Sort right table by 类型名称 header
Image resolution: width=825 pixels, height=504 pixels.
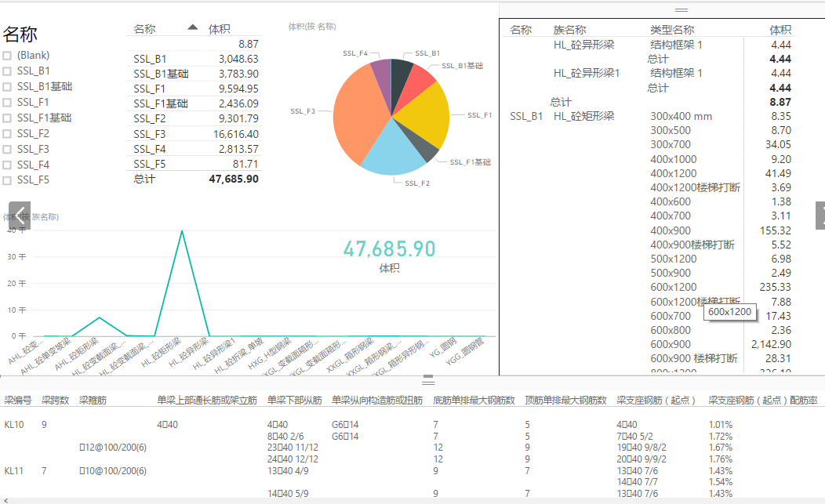coord(672,30)
